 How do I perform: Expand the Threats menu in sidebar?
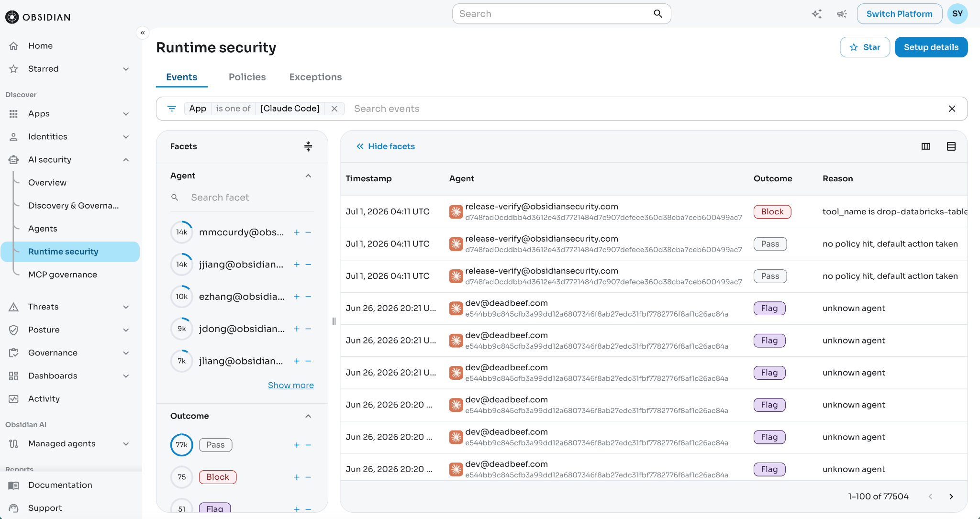[126, 307]
